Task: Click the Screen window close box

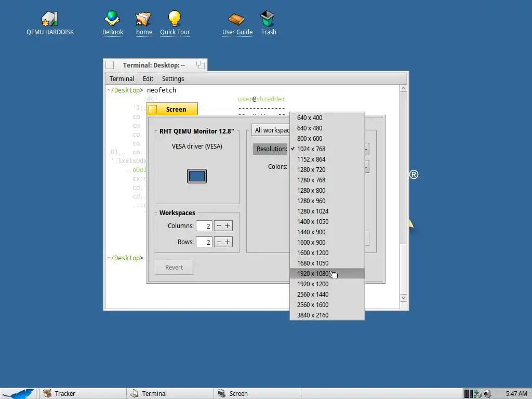Action: pyautogui.click(x=153, y=109)
